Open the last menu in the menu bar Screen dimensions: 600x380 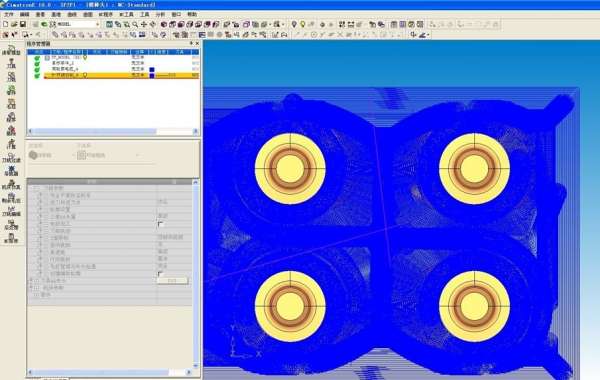coord(192,14)
